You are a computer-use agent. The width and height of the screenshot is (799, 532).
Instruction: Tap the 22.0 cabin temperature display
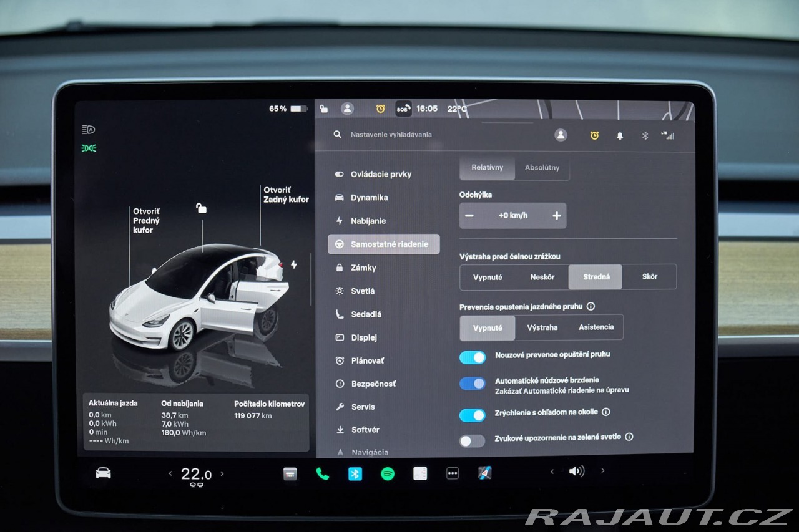tap(196, 474)
